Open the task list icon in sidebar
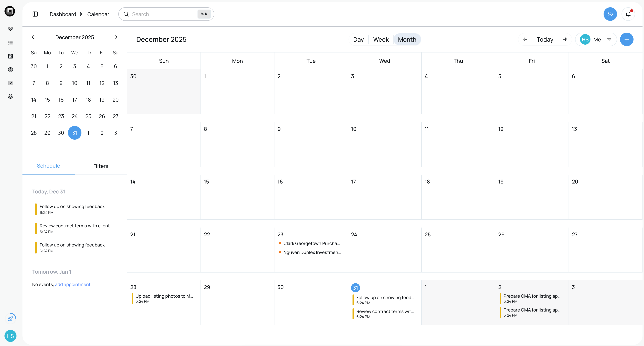 coord(10,43)
